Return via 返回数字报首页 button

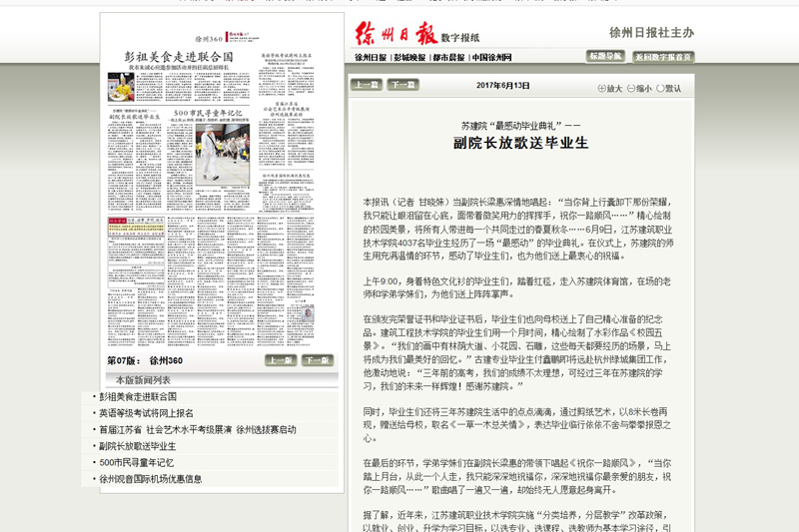[x=663, y=57]
